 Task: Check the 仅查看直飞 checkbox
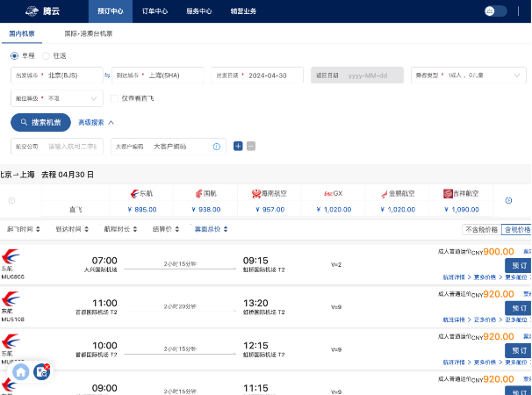click(x=115, y=98)
